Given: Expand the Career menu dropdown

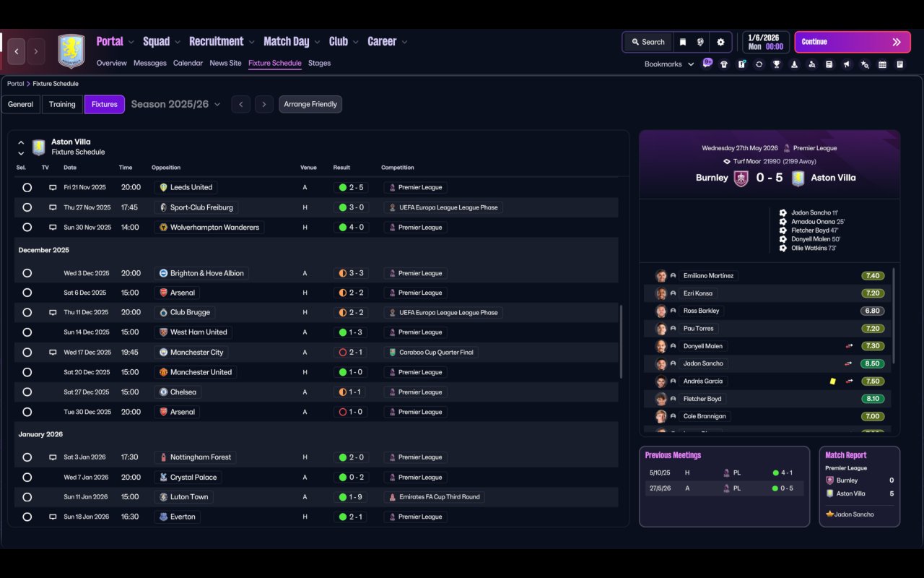Looking at the screenshot, I should pos(404,42).
